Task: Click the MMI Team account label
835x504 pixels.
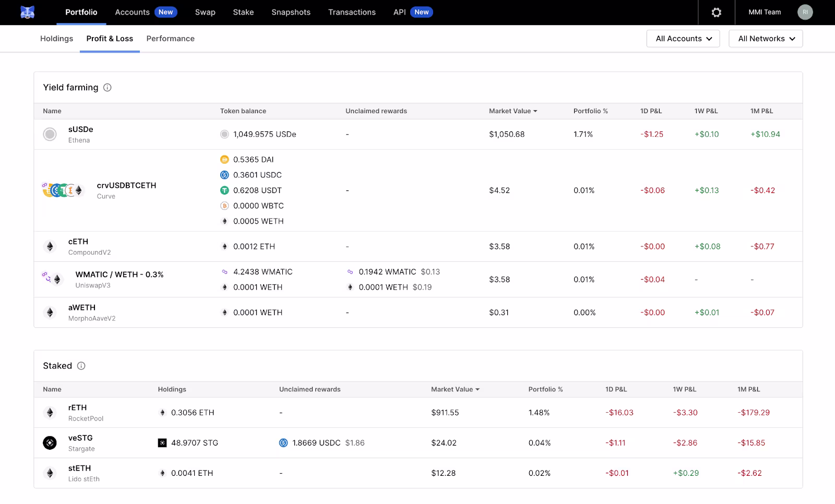Action: pyautogui.click(x=765, y=13)
